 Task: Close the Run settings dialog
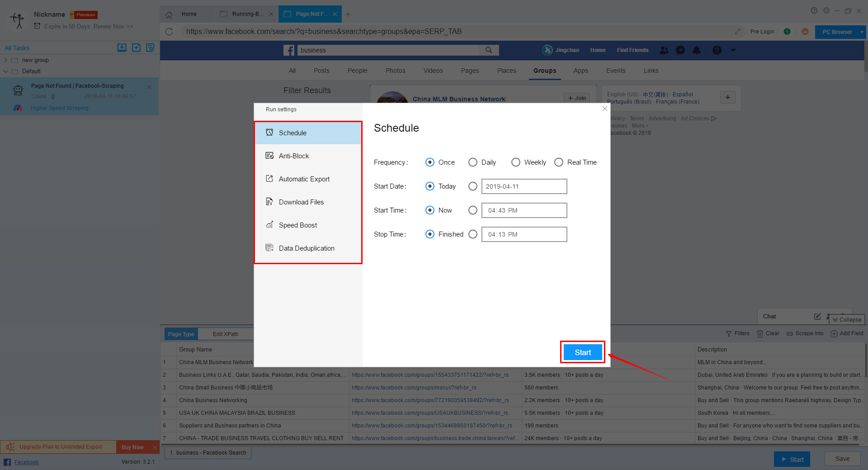(605, 109)
